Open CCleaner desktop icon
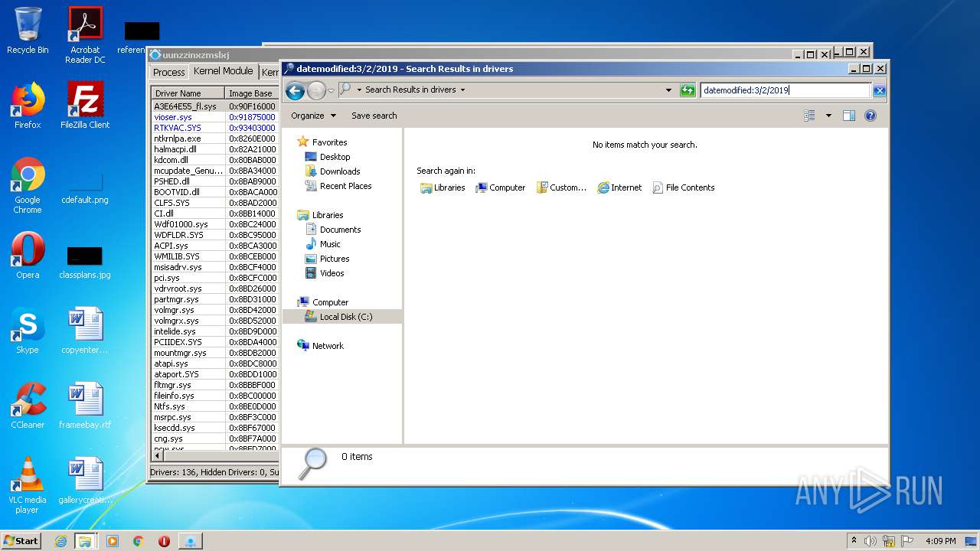 [x=28, y=406]
